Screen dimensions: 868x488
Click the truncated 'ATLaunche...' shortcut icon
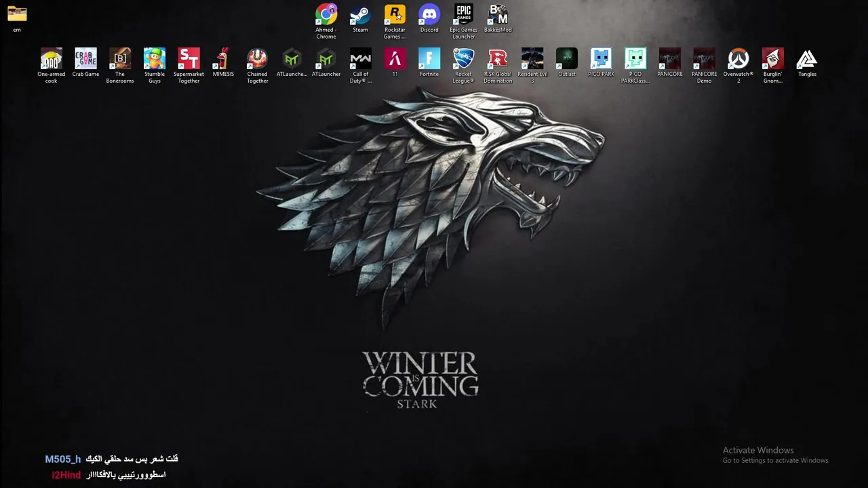[x=292, y=58]
